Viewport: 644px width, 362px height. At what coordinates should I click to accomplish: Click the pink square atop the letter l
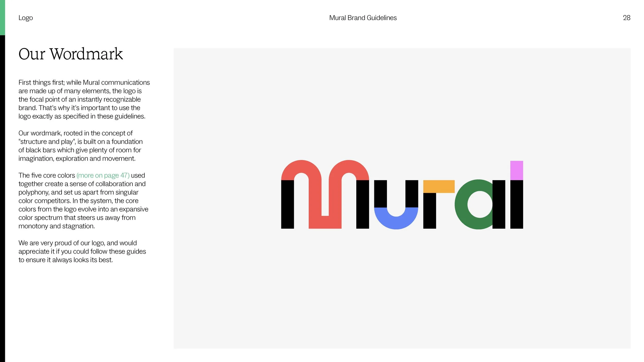point(516,170)
